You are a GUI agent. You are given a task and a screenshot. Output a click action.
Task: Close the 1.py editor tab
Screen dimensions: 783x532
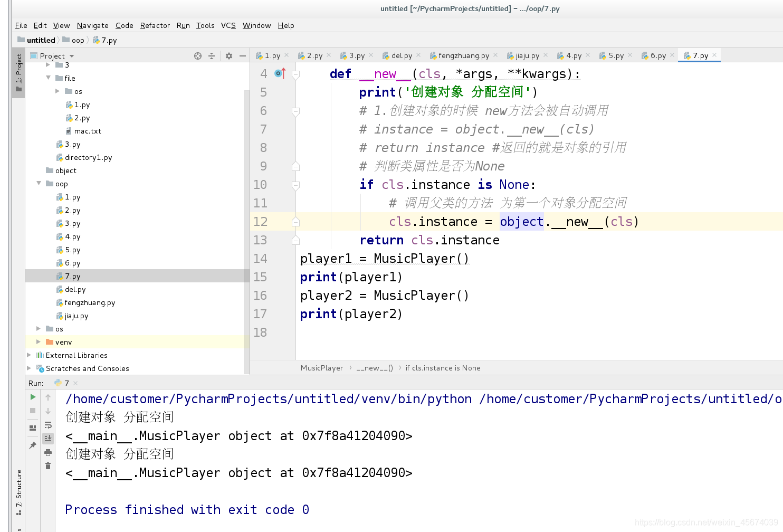287,55
